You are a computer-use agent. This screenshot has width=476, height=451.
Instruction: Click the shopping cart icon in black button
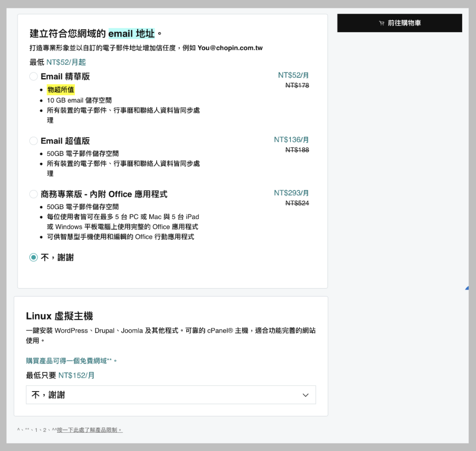[x=382, y=23]
